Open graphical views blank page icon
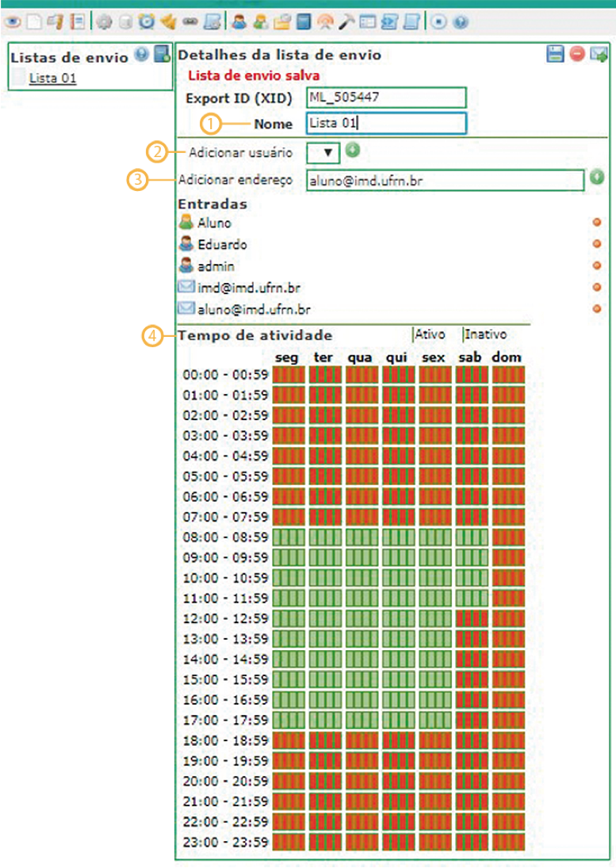The width and height of the screenshot is (616, 868). pos(34,22)
